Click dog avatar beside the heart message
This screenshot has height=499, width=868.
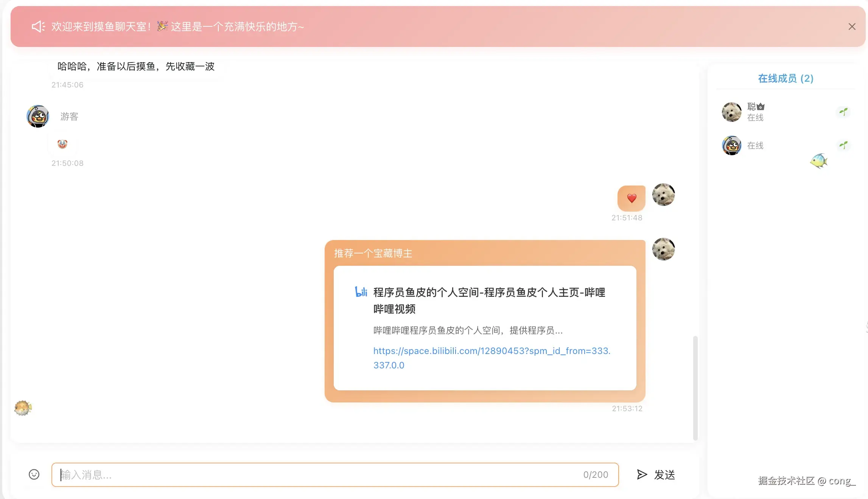pyautogui.click(x=663, y=195)
